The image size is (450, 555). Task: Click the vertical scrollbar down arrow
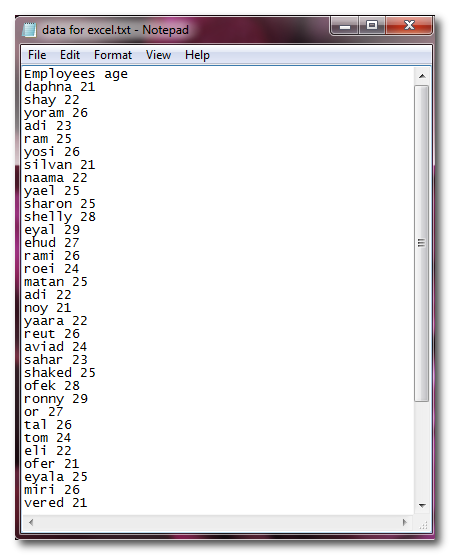(x=422, y=505)
